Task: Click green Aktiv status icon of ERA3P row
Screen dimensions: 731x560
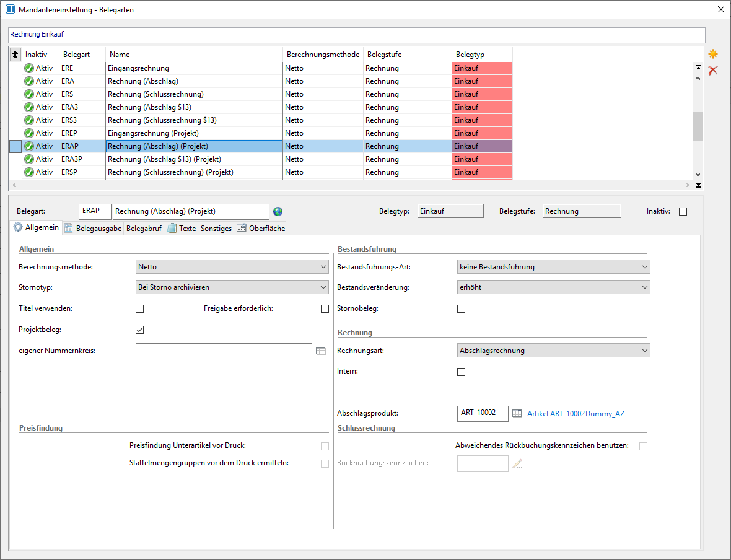Action: point(29,159)
